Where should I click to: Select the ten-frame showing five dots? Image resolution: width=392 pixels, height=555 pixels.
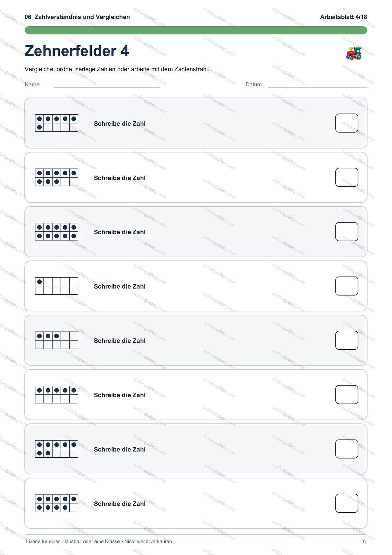pos(57,395)
